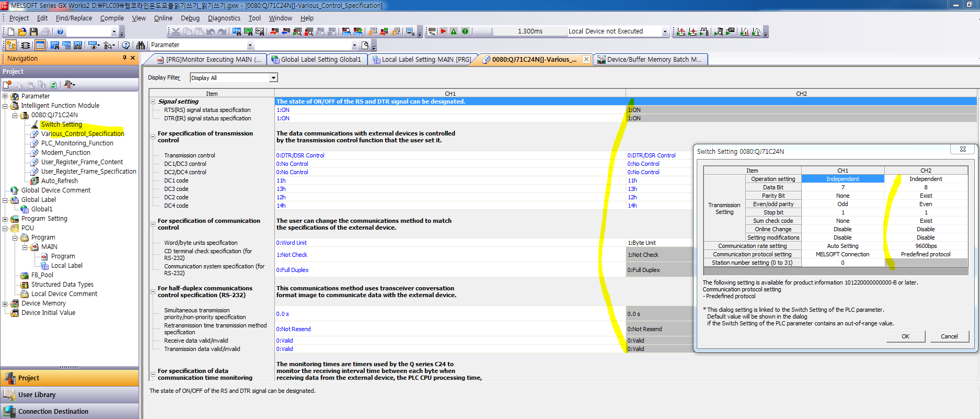The image size is (980, 419).
Task: Switch to the Monitor Executing MAIN tab
Action: pos(209,60)
